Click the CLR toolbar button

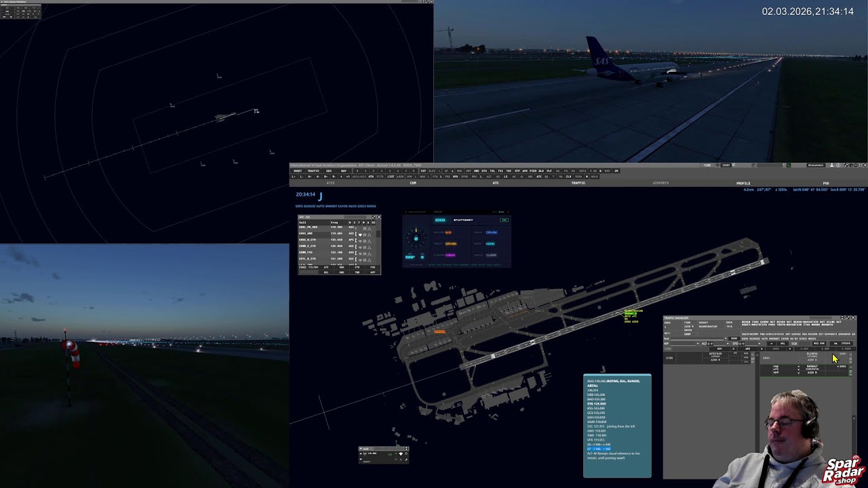tap(568, 177)
